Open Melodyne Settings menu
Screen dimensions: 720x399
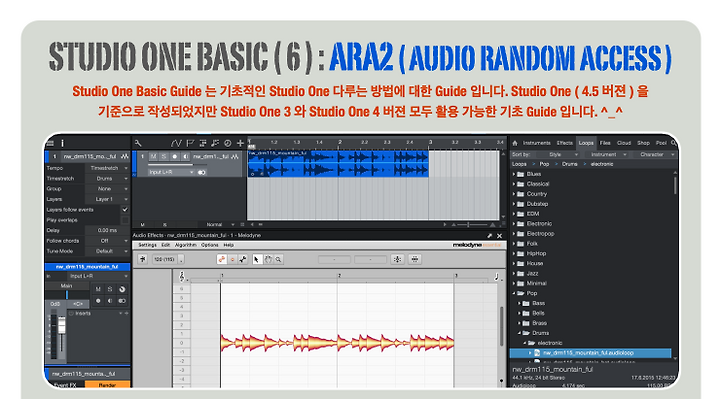(x=147, y=245)
